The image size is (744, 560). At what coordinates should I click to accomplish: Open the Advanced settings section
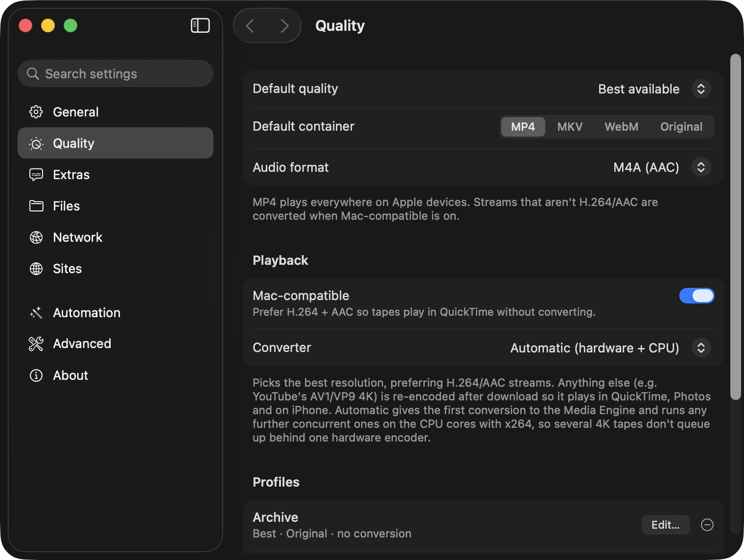click(x=116, y=344)
